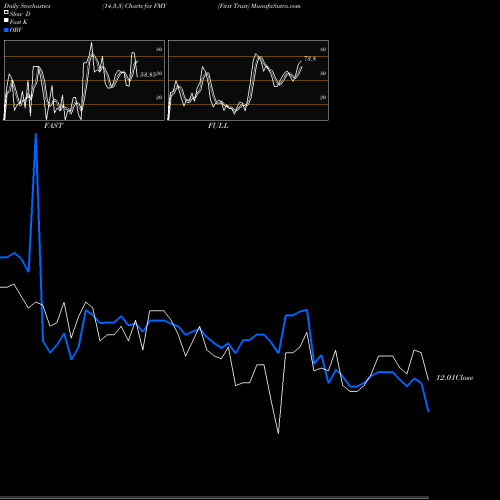Click the FULL stochastic chart thumbnail
The image size is (500, 500).
pyautogui.click(x=248, y=80)
